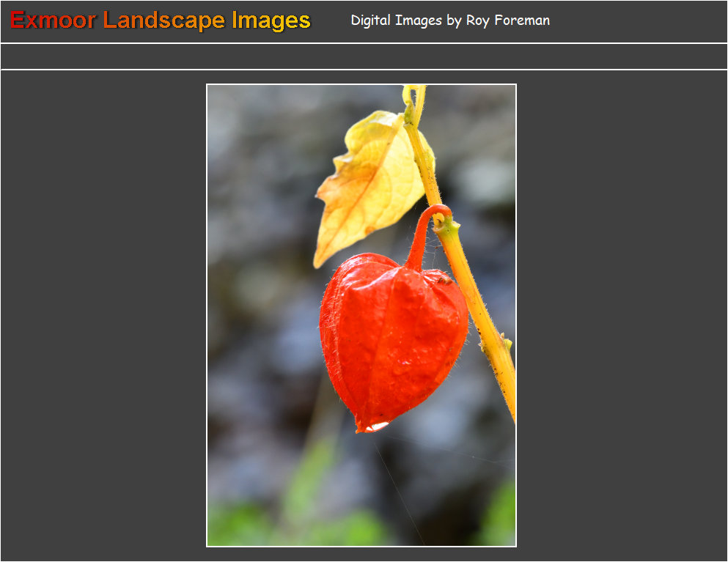Click the empty navigation bar below the header
Screen dimensions: 728x562
click(364, 56)
